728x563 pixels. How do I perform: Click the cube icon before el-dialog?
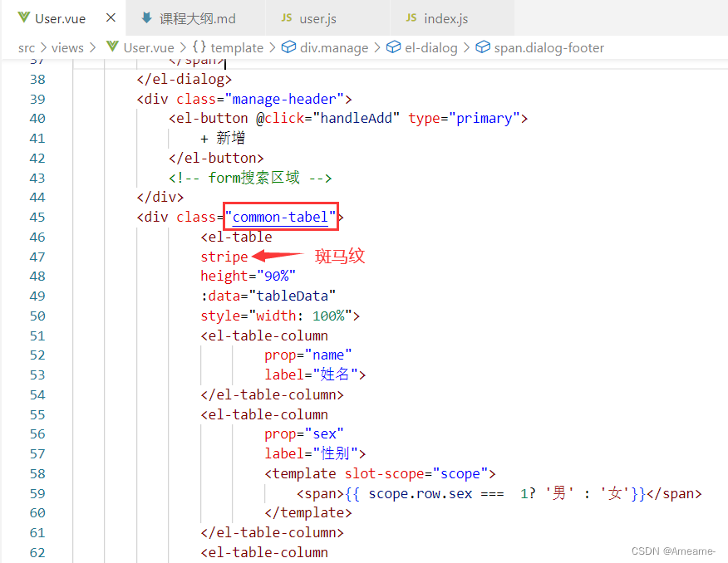click(393, 47)
